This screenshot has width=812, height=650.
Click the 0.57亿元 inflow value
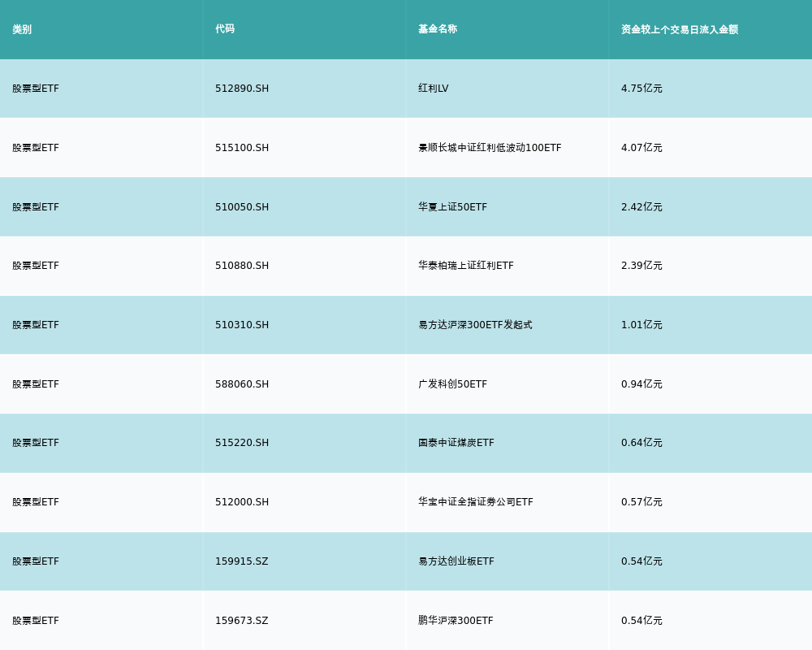(641, 502)
